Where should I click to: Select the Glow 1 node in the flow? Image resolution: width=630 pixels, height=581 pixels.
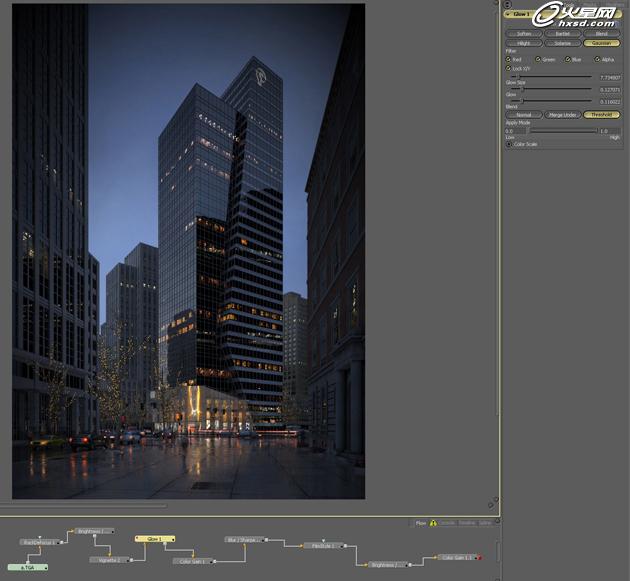[155, 539]
